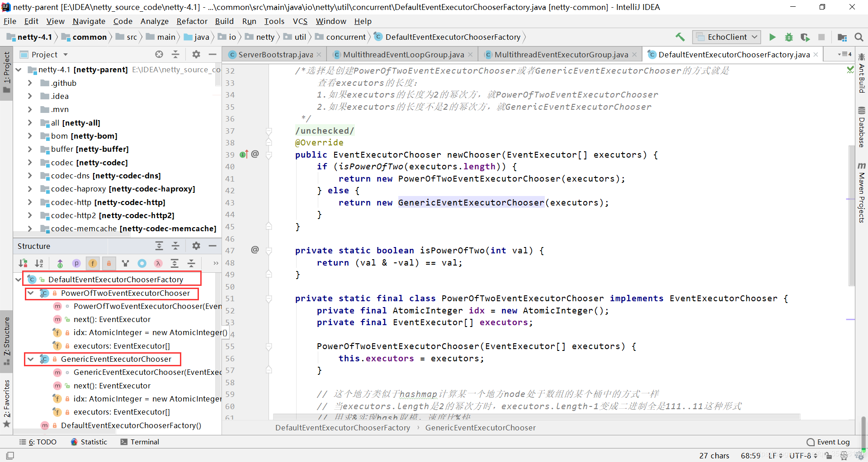Toggle show properties (purple p) in Structure
The height and width of the screenshot is (462, 868).
pyautogui.click(x=76, y=263)
